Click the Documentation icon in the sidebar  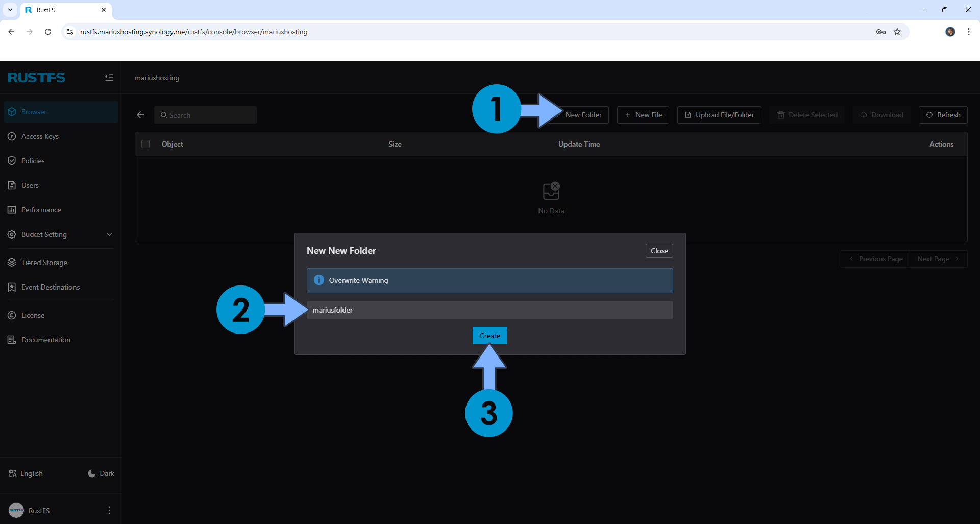(x=12, y=340)
